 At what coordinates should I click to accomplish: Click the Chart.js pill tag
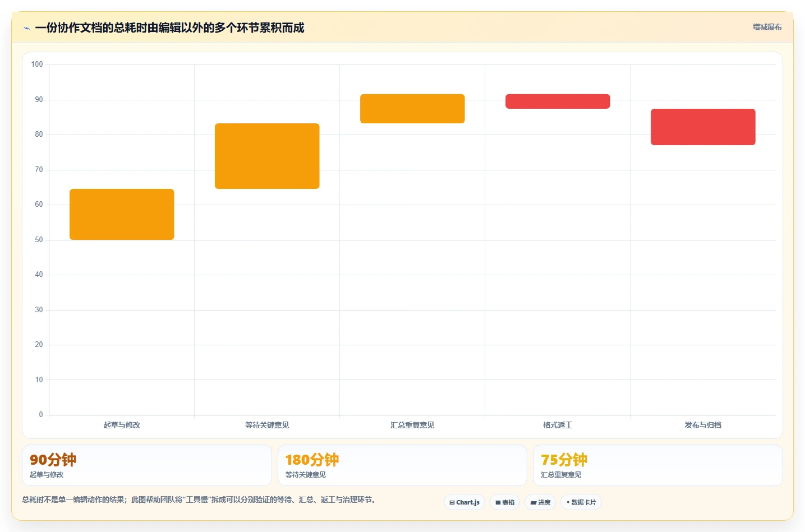(x=464, y=502)
